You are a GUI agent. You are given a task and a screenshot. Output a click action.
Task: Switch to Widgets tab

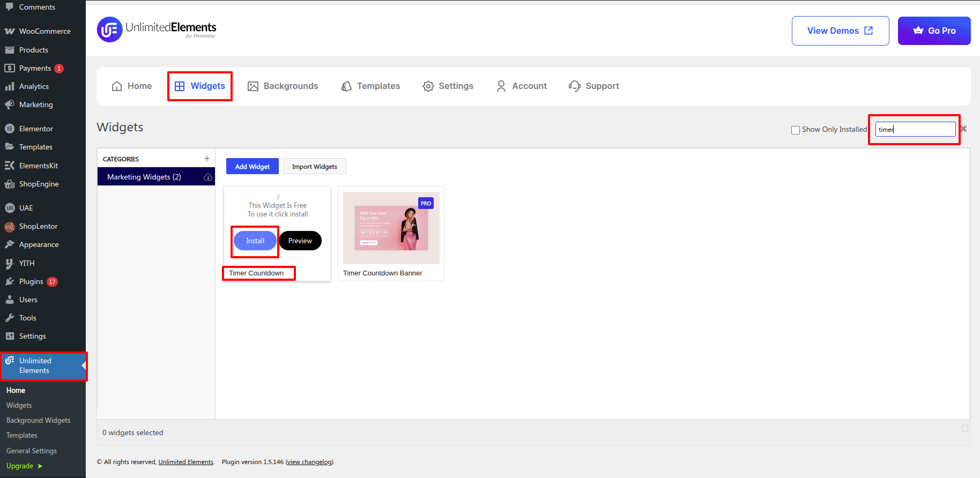[x=200, y=86]
